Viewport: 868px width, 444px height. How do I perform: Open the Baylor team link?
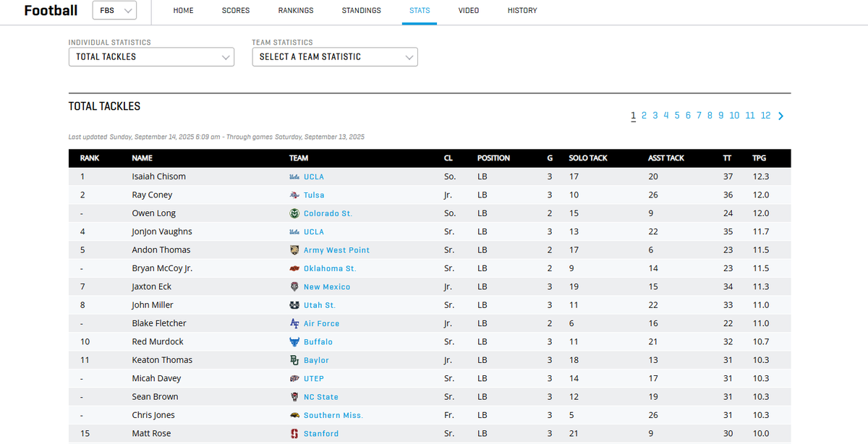pos(316,360)
